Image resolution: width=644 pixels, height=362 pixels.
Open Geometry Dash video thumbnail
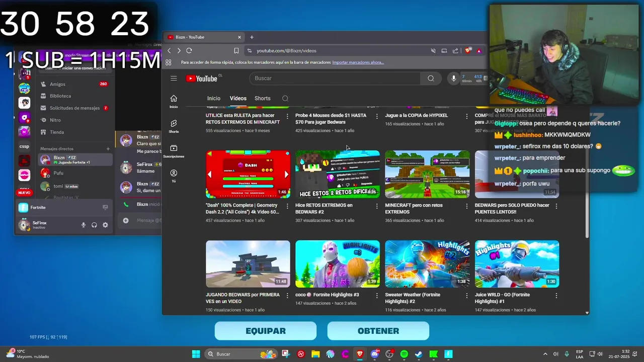(x=248, y=174)
